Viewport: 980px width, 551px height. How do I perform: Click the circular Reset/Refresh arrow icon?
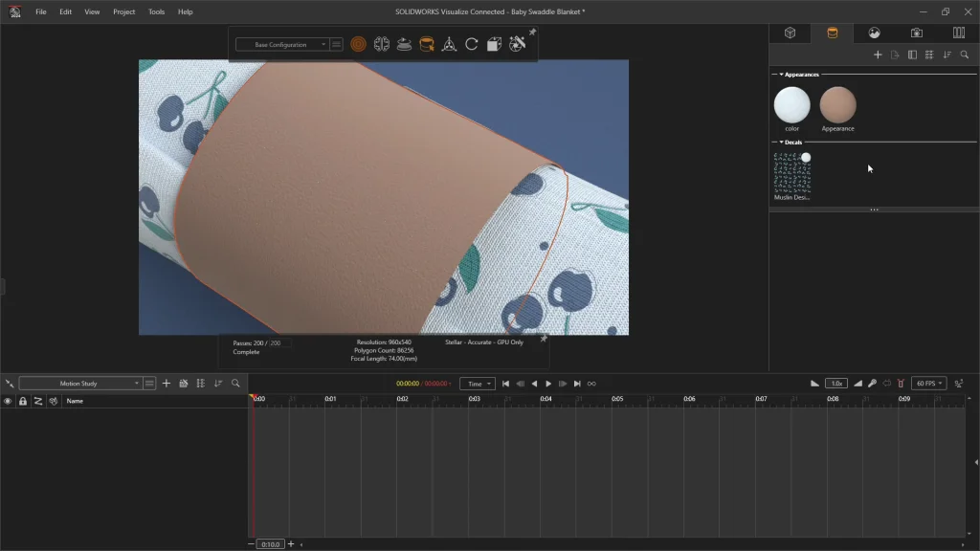[472, 44]
